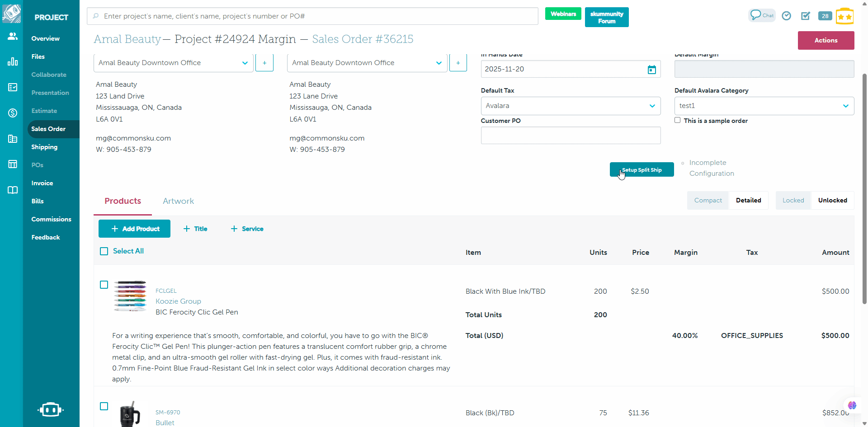Screen dimensions: 868x427
Task: Click the people icon in left rail
Action: (13, 36)
